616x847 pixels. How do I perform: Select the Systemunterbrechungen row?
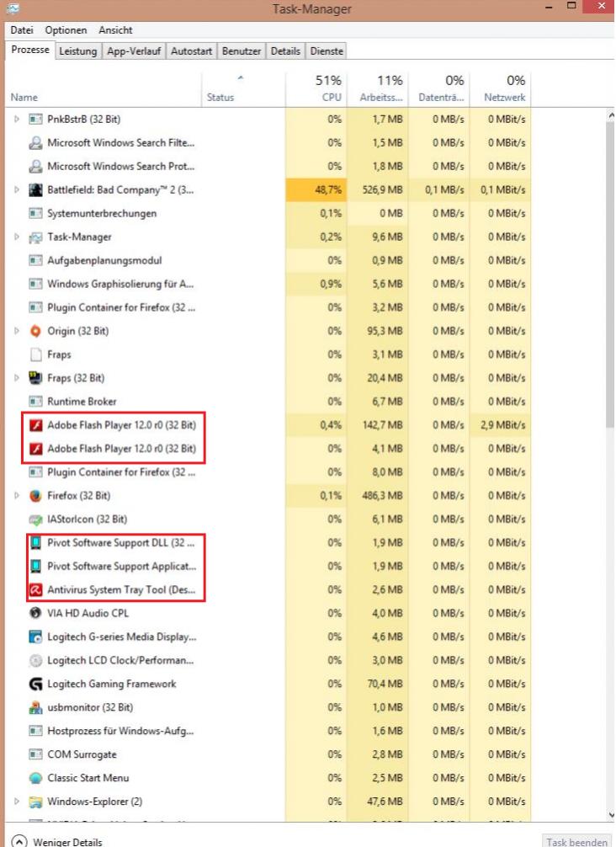(268, 213)
